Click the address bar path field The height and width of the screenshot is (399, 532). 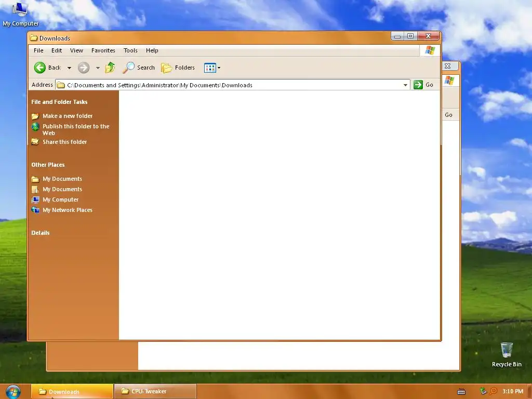[x=232, y=85]
